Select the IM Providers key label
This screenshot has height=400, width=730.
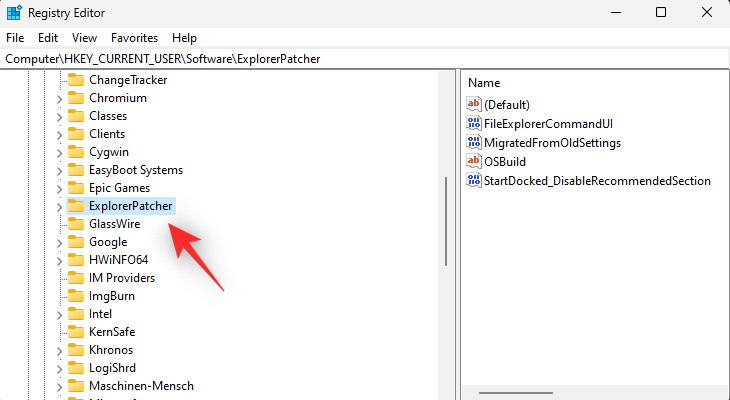click(122, 278)
